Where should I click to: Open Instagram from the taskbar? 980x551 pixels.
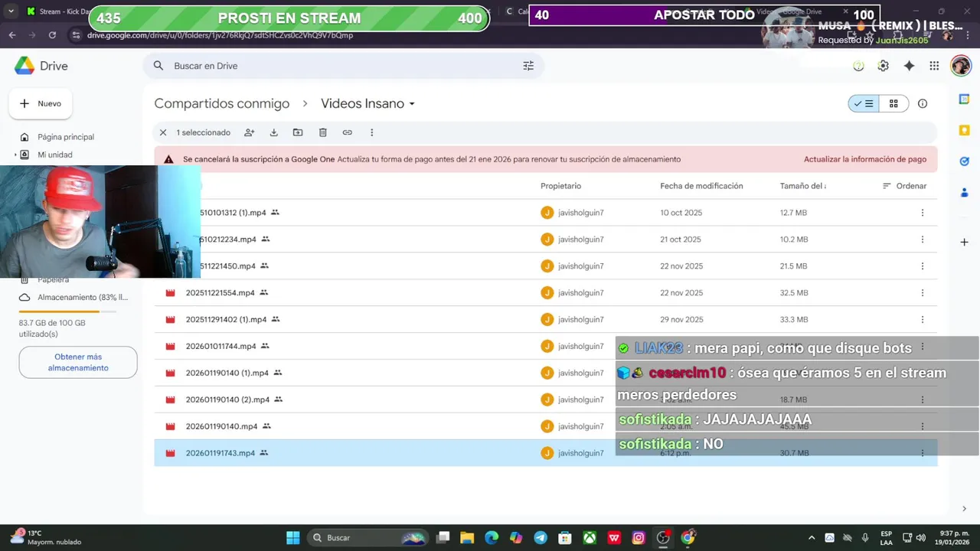(x=639, y=538)
